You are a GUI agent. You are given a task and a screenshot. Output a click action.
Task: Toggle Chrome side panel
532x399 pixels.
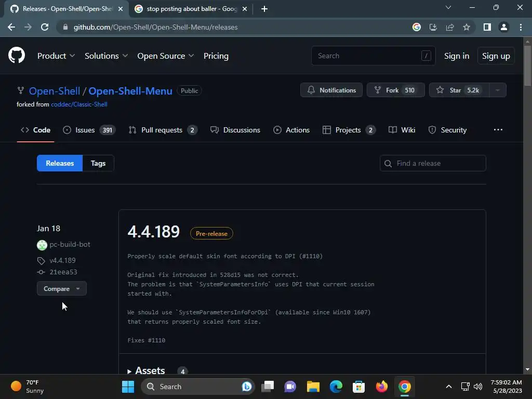point(487,27)
